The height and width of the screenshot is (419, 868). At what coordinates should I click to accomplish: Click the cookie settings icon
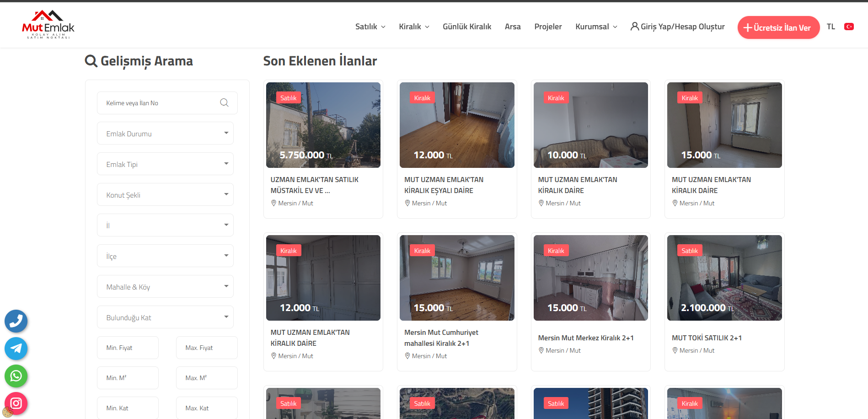7,412
